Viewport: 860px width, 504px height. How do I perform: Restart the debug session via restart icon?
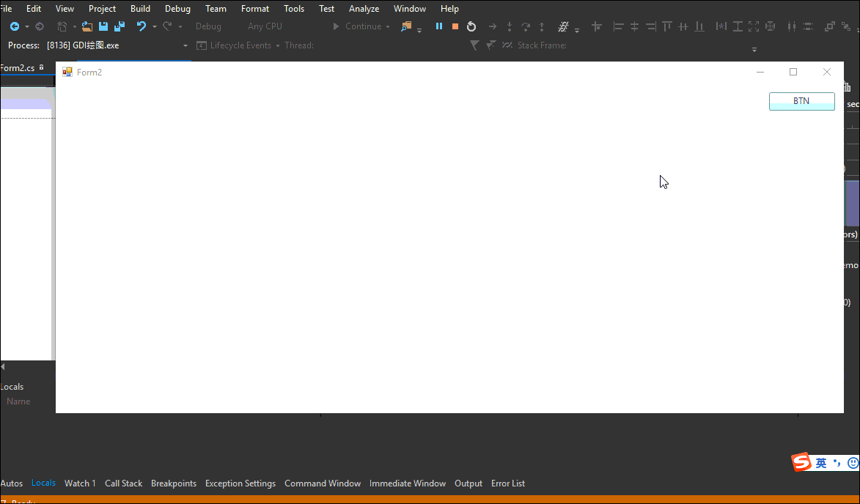(x=471, y=26)
